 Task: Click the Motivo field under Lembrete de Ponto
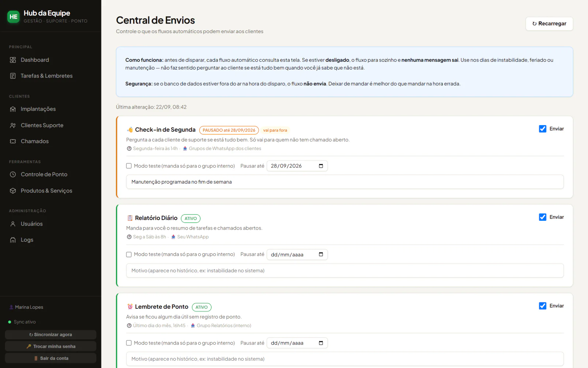[x=345, y=359]
